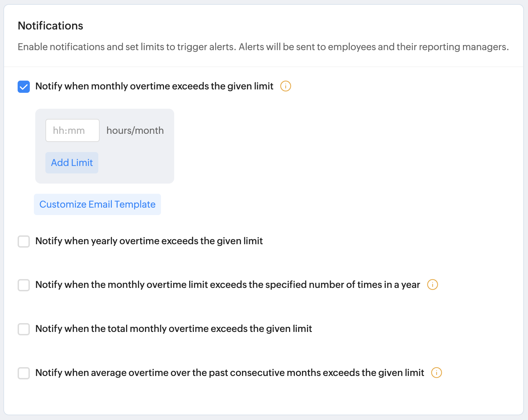Tick checkbox for monthly limit exceeded times in year
The width and height of the screenshot is (528, 420).
pyautogui.click(x=24, y=285)
